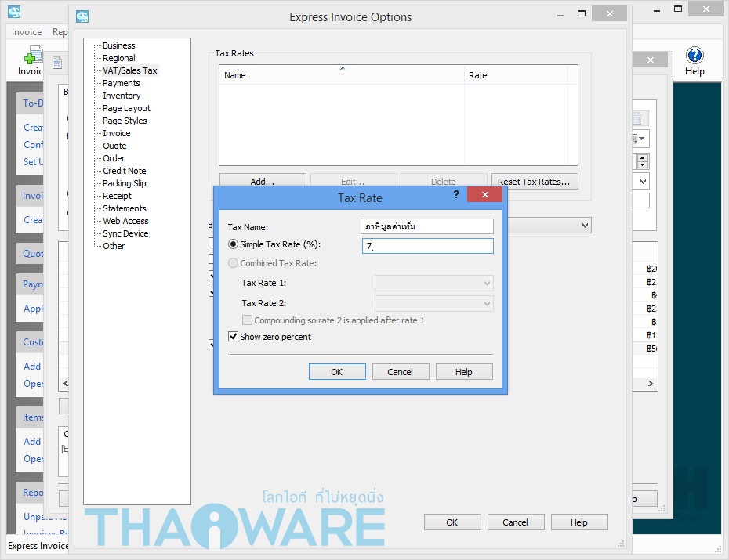
Task: Click the new Invoice icon in main toolbar
Action: (34, 55)
